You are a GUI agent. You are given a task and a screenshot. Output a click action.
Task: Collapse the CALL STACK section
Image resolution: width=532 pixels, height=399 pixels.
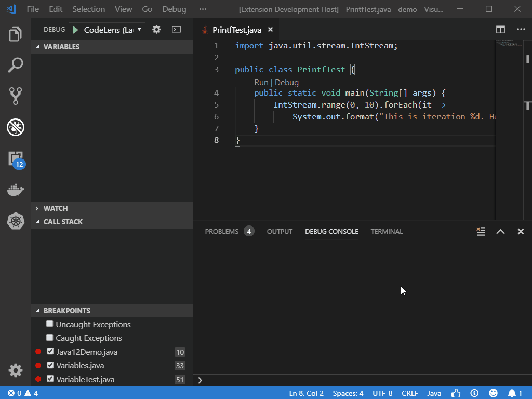click(x=112, y=222)
